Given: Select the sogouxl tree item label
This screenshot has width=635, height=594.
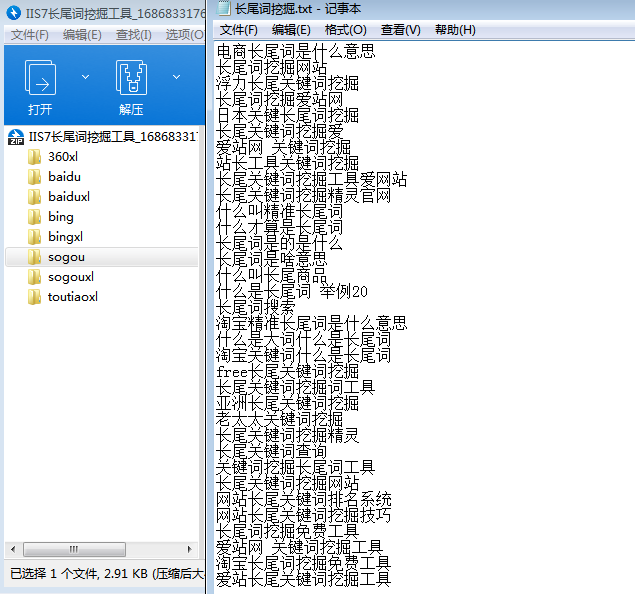Looking at the screenshot, I should [71, 277].
